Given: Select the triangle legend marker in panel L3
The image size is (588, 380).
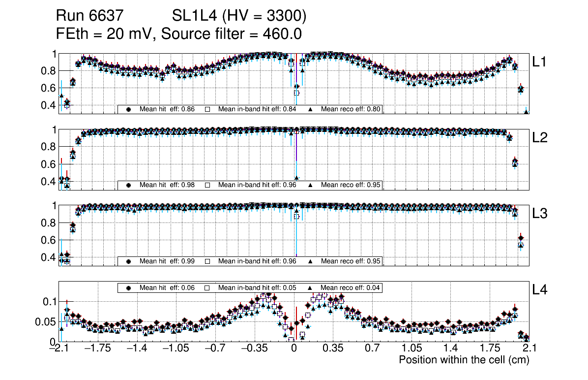Looking at the screenshot, I should 311,261.
